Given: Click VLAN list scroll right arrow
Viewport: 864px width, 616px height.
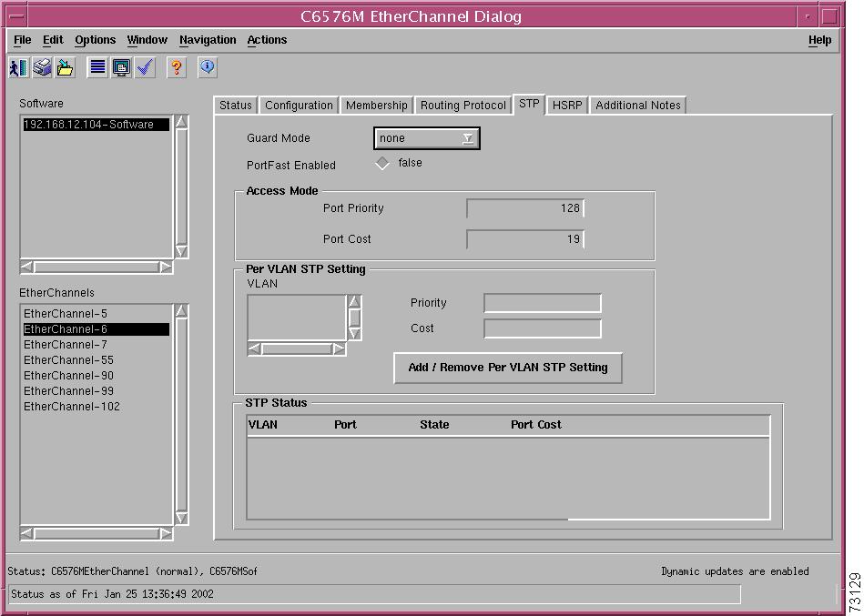Looking at the screenshot, I should click(339, 349).
